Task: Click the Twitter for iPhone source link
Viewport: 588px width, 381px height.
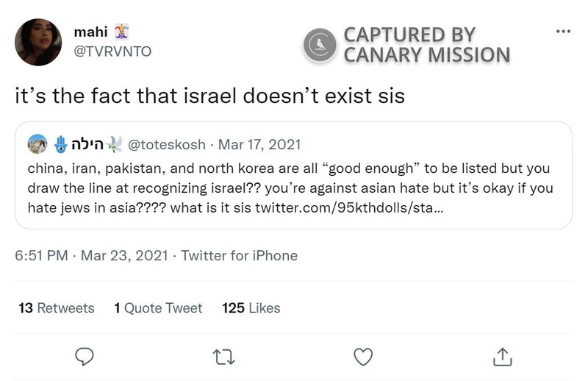Action: pos(239,256)
